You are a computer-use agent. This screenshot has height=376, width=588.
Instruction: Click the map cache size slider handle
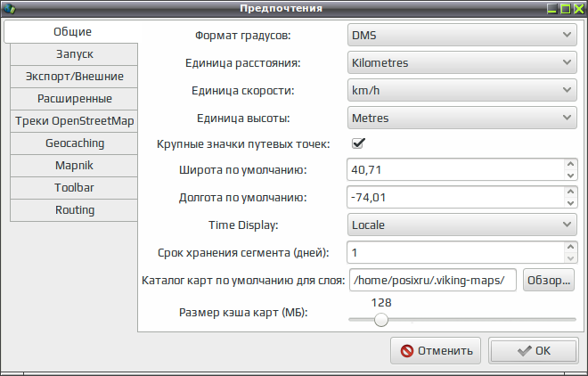tap(381, 320)
